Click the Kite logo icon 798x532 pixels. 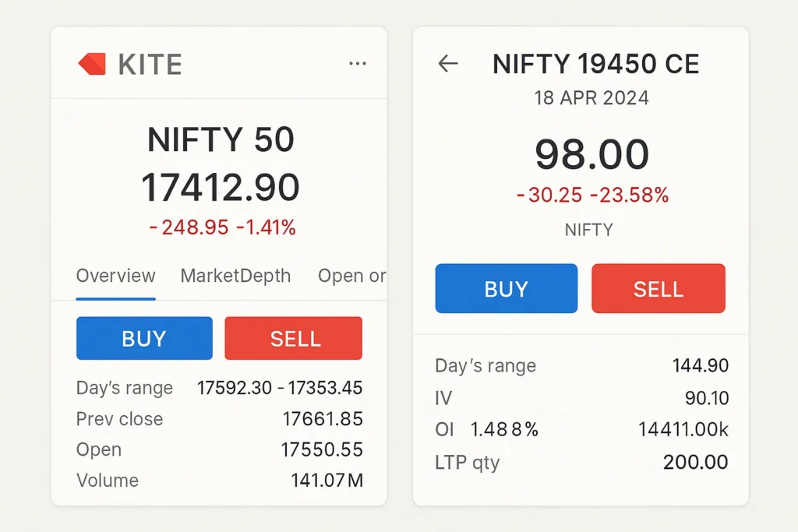(91, 64)
